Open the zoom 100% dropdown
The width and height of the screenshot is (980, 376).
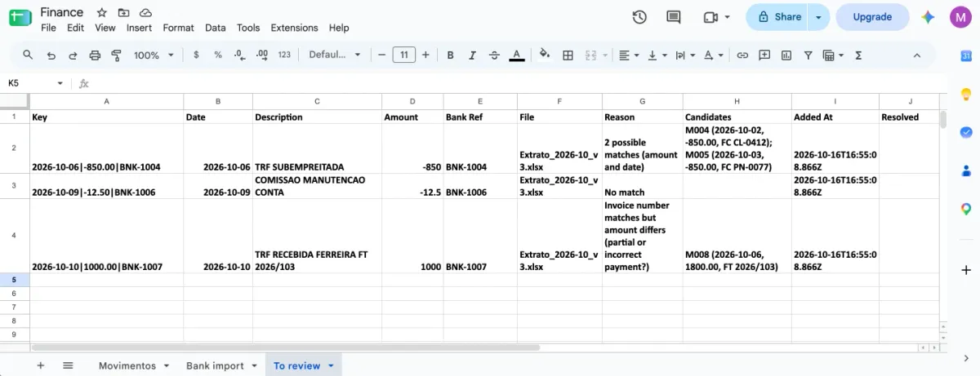(x=154, y=55)
